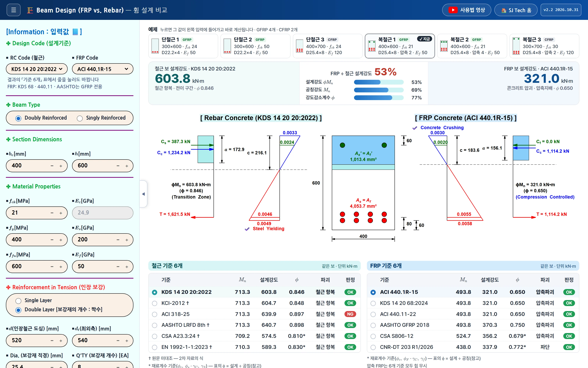This screenshot has width=588, height=368.
Task: Select CNR-DT 203 R1/2026 row radio
Action: [x=373, y=347]
